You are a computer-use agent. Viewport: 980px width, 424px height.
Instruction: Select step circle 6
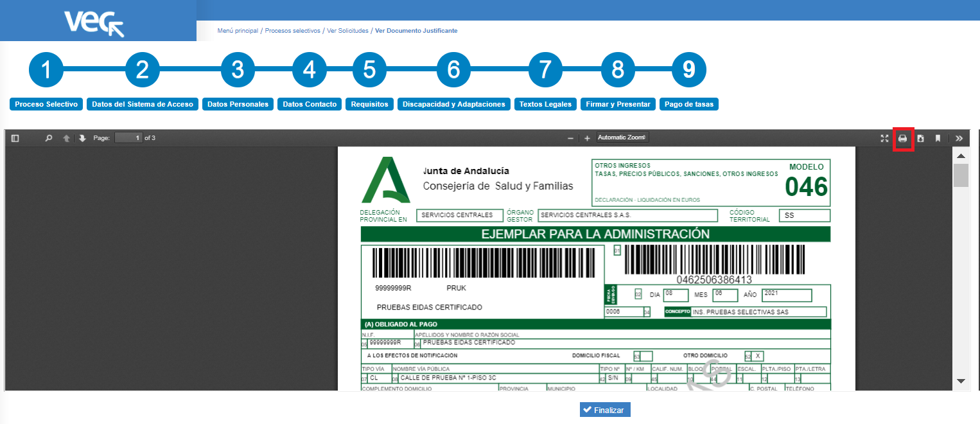click(x=454, y=69)
